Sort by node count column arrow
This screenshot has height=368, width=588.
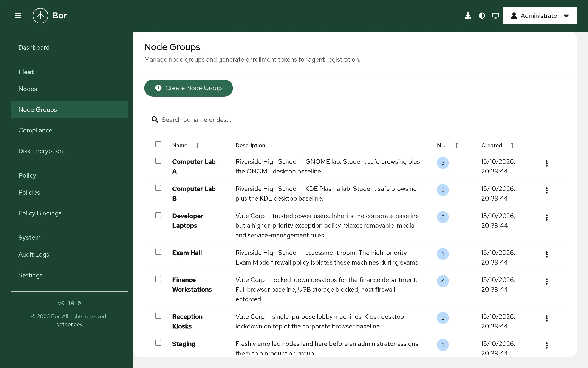tap(457, 145)
